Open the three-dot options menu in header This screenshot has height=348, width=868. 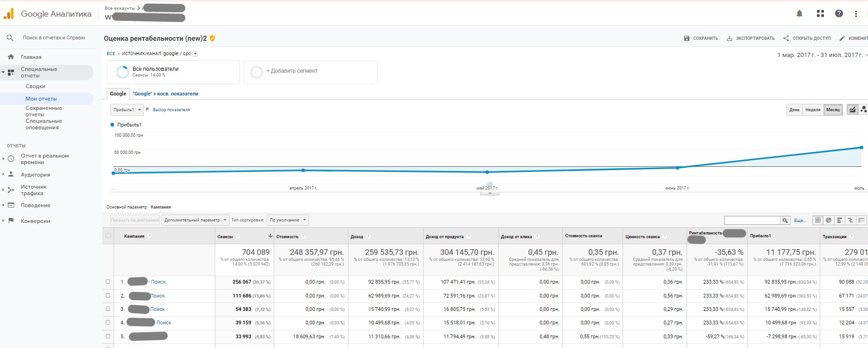click(x=856, y=14)
